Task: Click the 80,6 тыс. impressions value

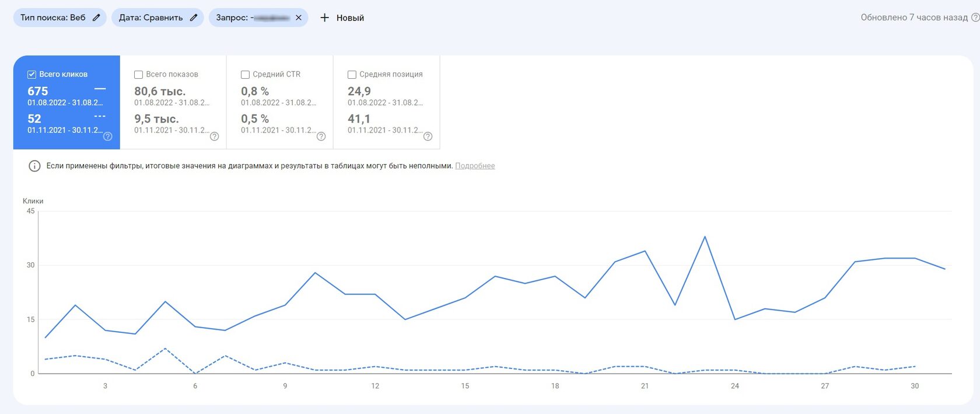Action: tap(160, 91)
